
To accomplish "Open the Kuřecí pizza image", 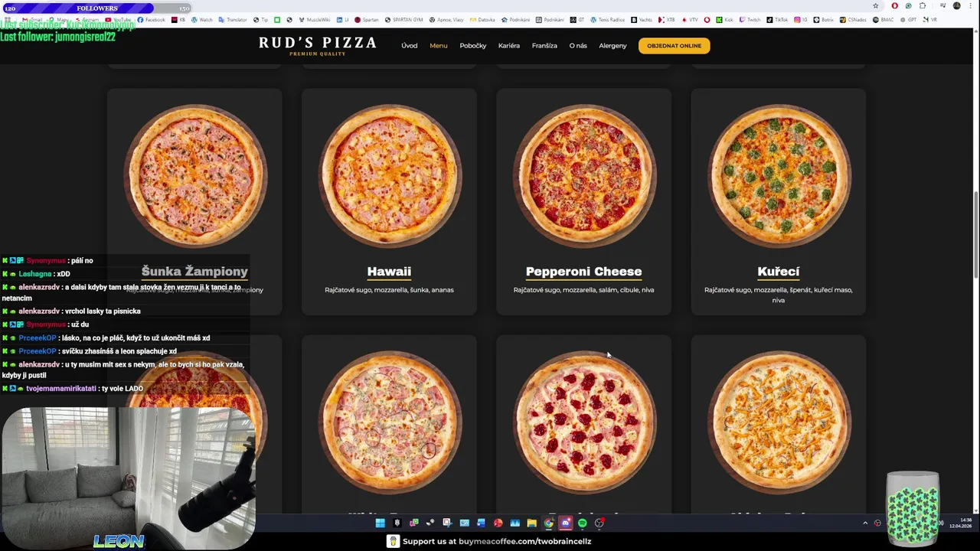I will (779, 176).
